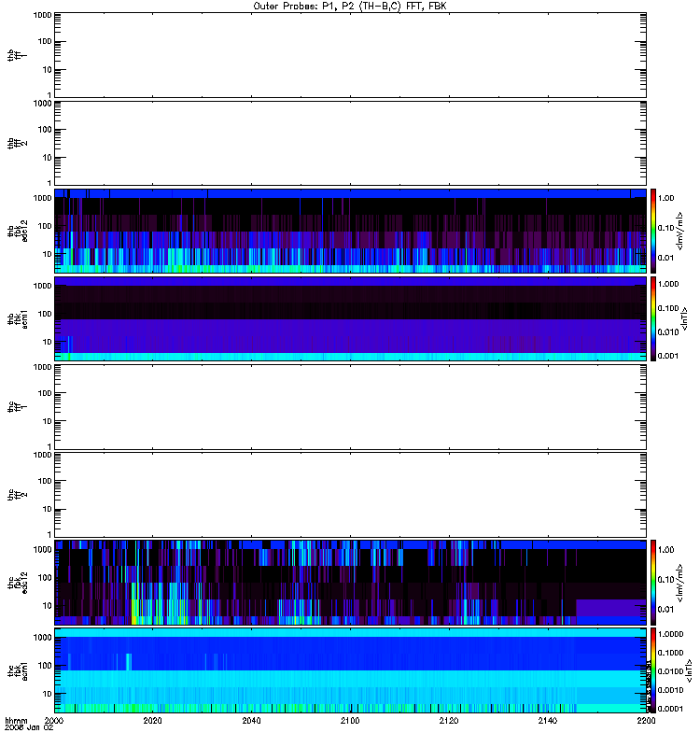Click the 'thb fbk scm1' y-axis panel label
The width and height of the screenshot is (700, 747).
pos(17,318)
